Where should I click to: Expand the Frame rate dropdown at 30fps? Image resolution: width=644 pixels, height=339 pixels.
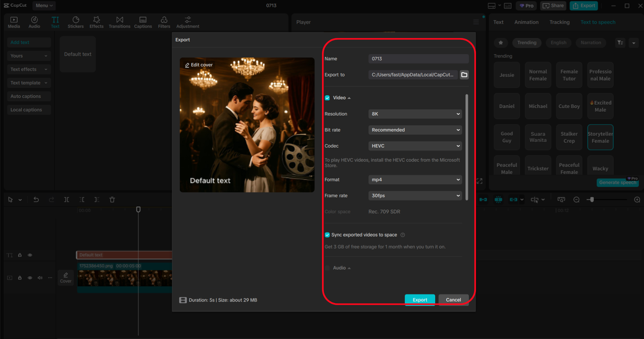pyautogui.click(x=415, y=196)
